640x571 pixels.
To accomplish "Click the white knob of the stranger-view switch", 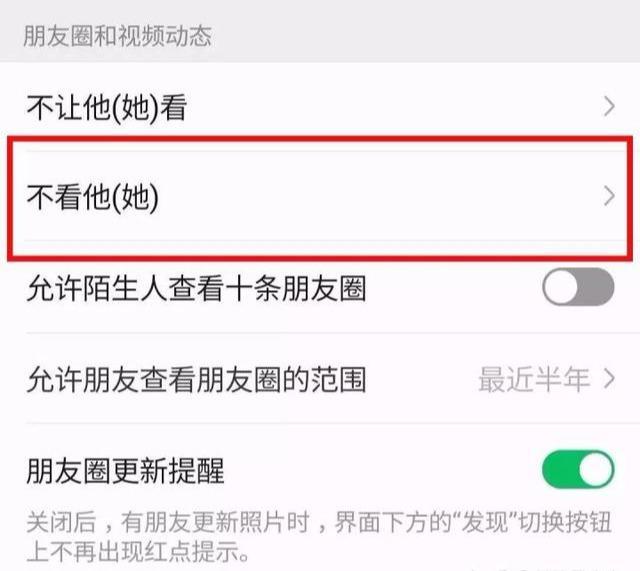I will tap(561, 287).
